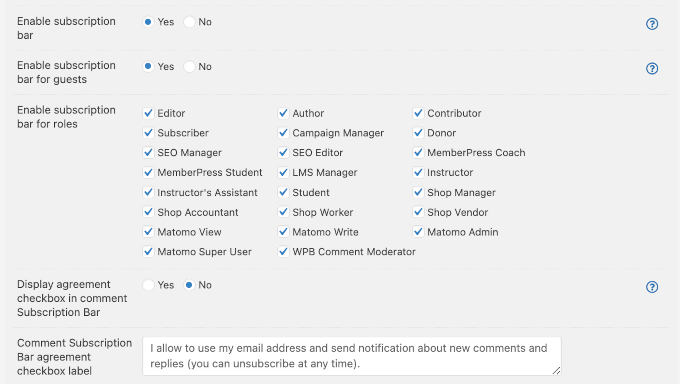Uncheck the Student role
Viewport: 680px width, 384px height.
click(283, 192)
